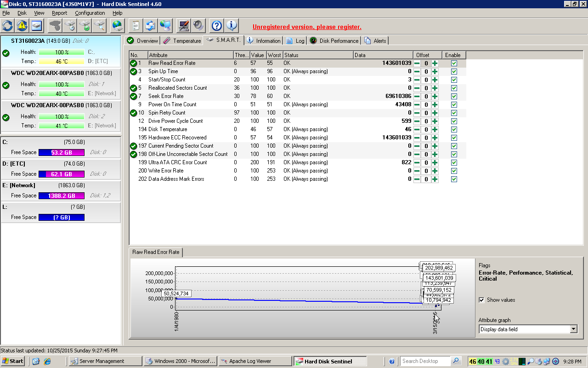Click the 2.79 GHz CPU tray icon
588x368 pixels.
point(513,361)
